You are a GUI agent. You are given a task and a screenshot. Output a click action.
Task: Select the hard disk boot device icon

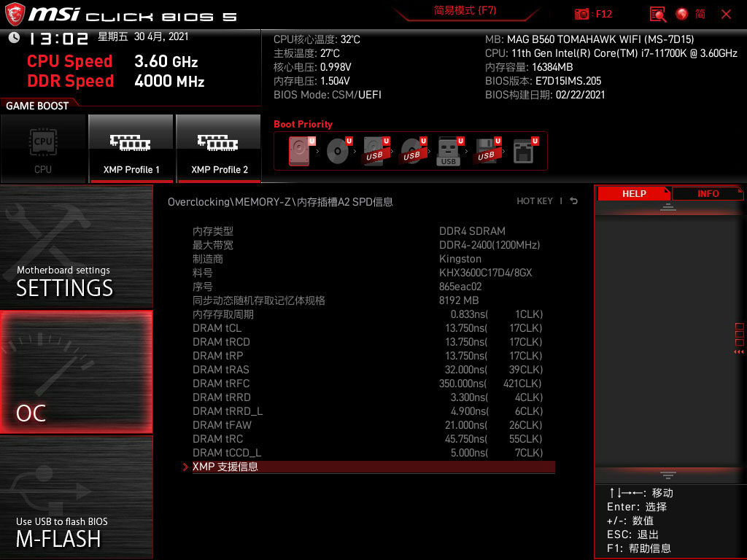(300, 151)
